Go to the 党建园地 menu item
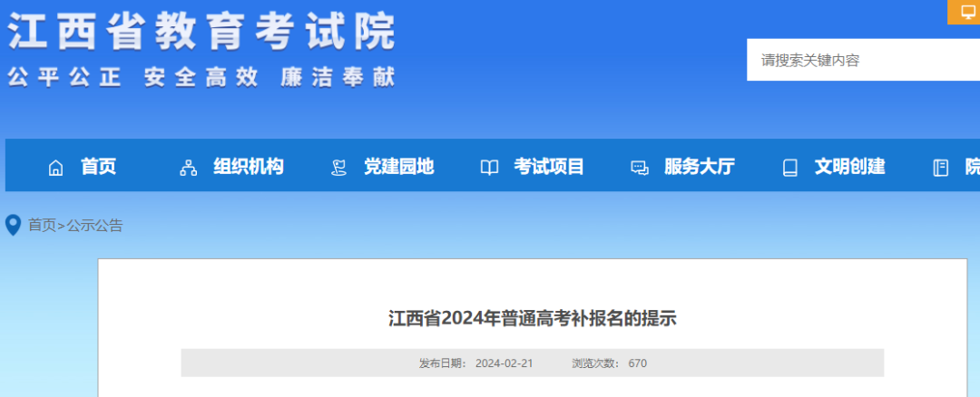 coord(398,167)
